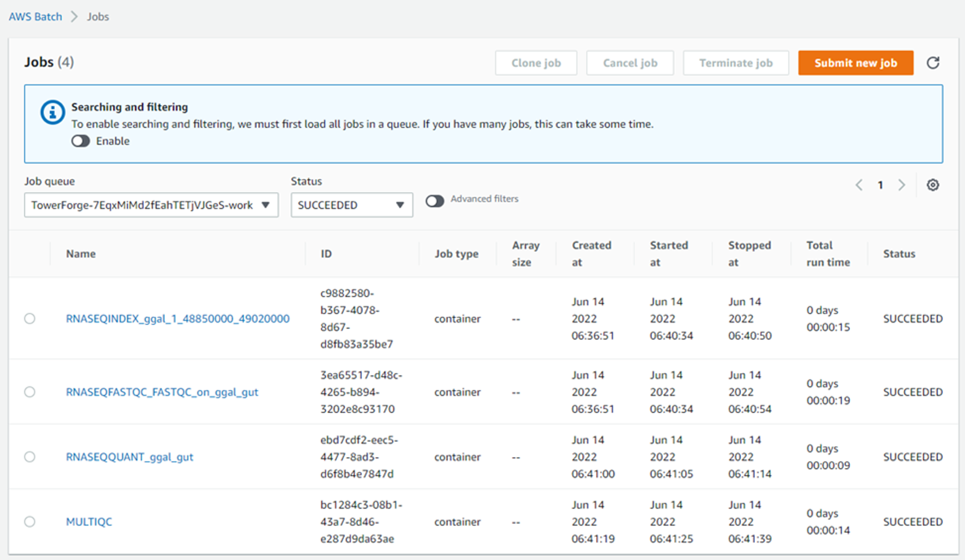Sort by Name column header
Screen dimensions: 965x560
pyautogui.click(x=81, y=254)
